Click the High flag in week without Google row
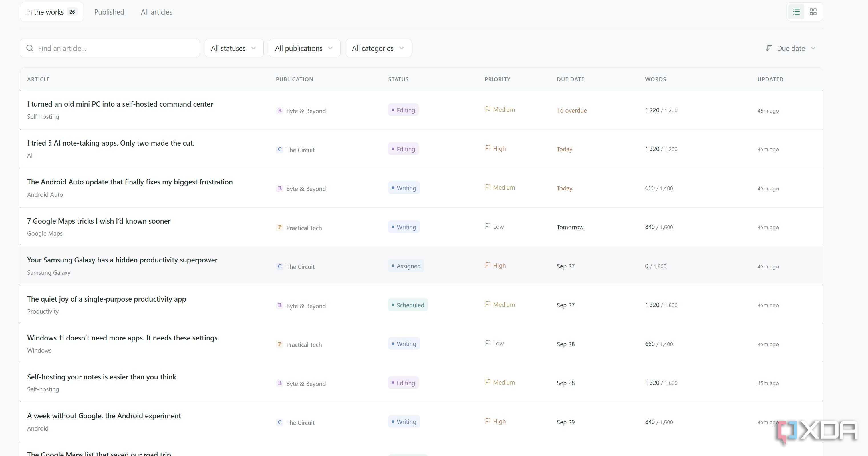Image resolution: width=868 pixels, height=456 pixels. [488, 421]
